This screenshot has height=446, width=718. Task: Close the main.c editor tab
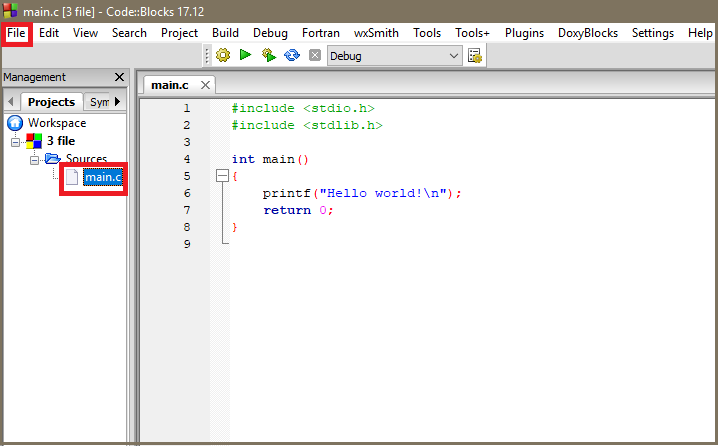[206, 85]
